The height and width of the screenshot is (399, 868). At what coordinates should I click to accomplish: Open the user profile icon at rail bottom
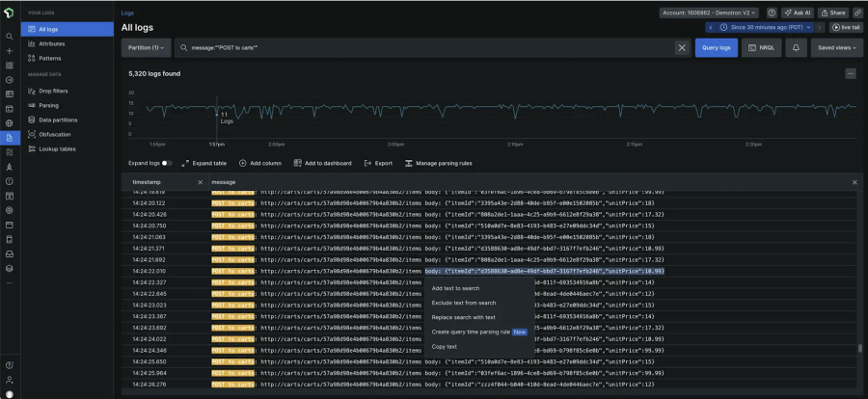(x=10, y=380)
